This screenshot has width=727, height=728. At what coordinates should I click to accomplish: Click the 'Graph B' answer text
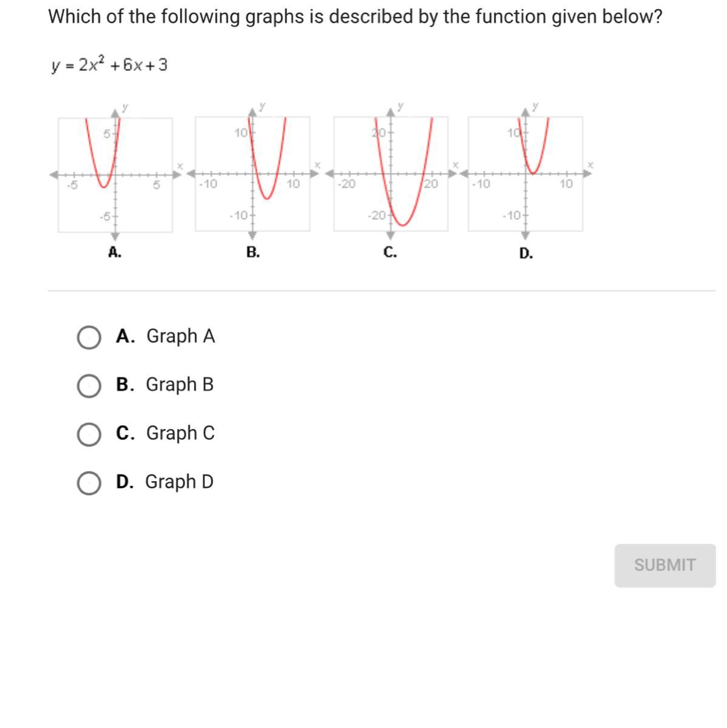pyautogui.click(x=180, y=385)
